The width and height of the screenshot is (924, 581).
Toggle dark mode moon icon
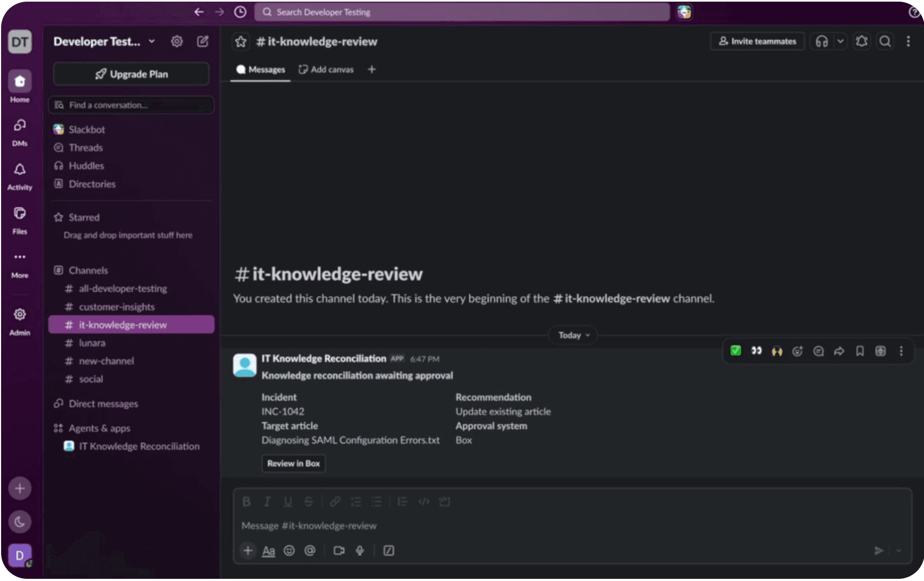pyautogui.click(x=20, y=522)
